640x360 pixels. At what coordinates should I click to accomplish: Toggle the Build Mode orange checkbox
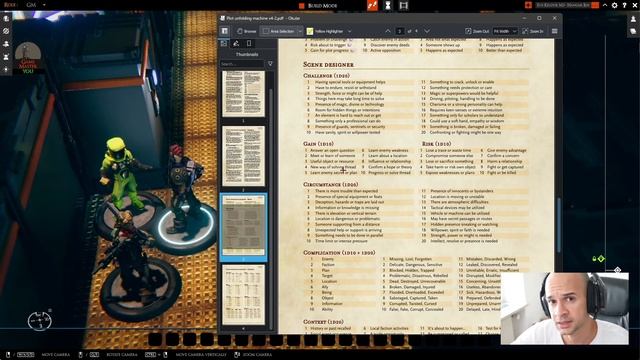[302, 5]
